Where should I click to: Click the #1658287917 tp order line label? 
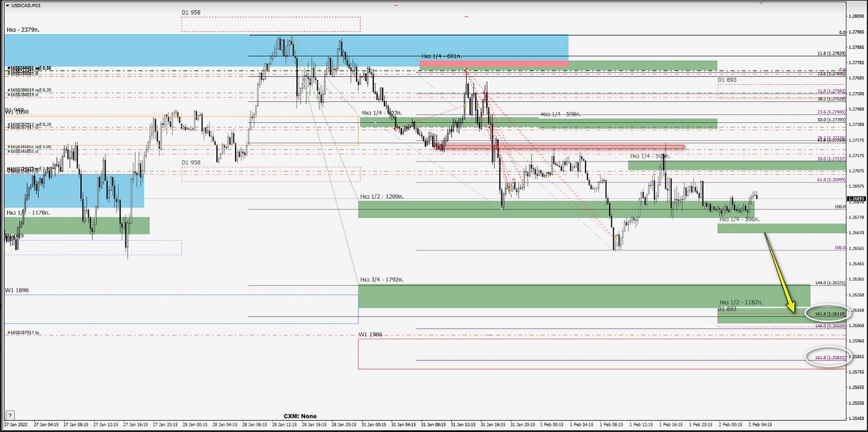click(x=23, y=333)
